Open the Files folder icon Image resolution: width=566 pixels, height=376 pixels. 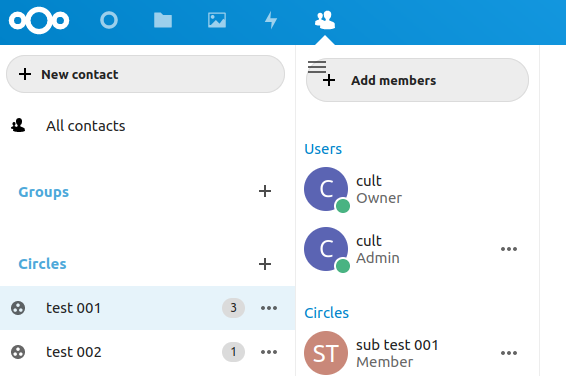(x=163, y=20)
